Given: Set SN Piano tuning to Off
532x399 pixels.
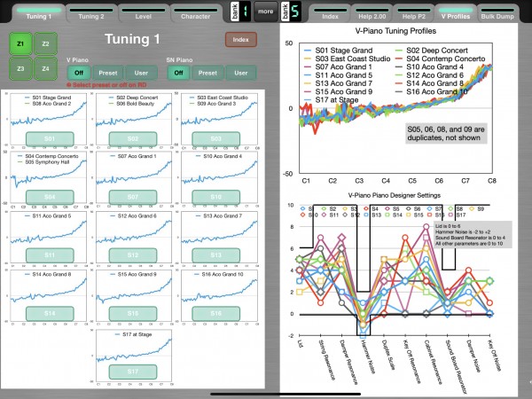Looking at the screenshot, I should point(179,73).
